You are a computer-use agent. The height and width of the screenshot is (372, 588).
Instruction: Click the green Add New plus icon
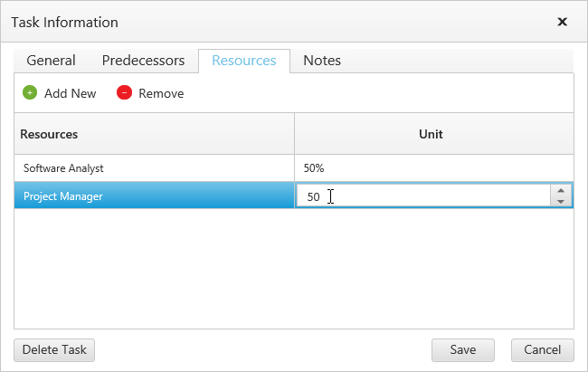point(30,93)
